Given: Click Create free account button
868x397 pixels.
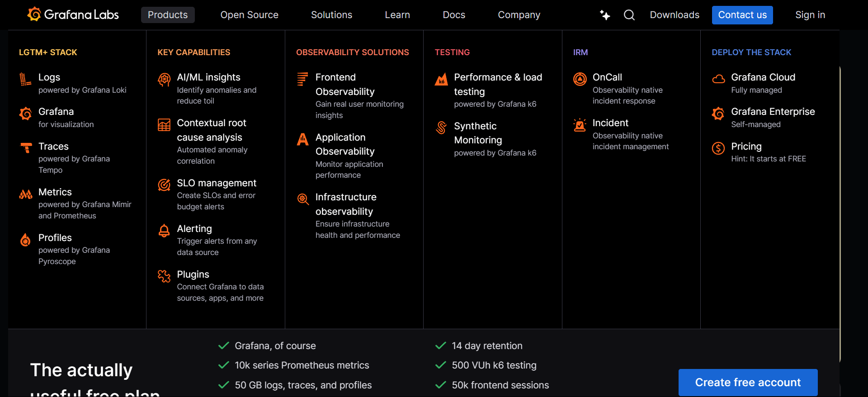Looking at the screenshot, I should point(748,383).
